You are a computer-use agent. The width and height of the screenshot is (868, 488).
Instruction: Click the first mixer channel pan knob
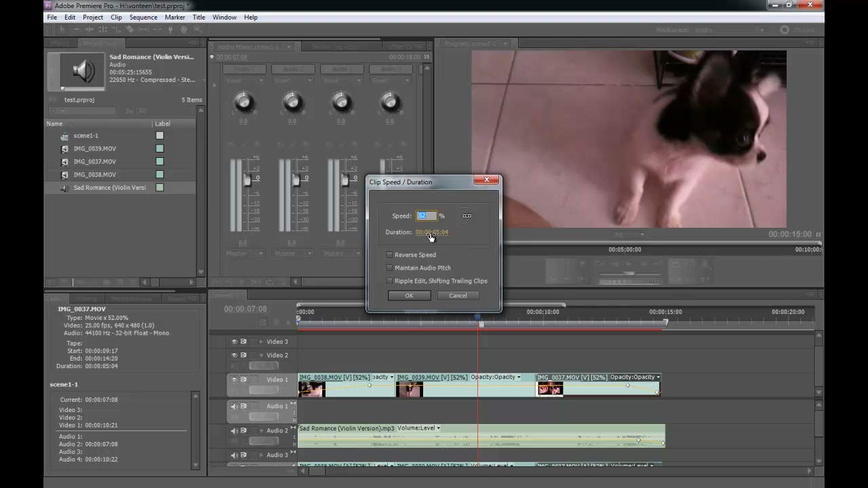[243, 102]
